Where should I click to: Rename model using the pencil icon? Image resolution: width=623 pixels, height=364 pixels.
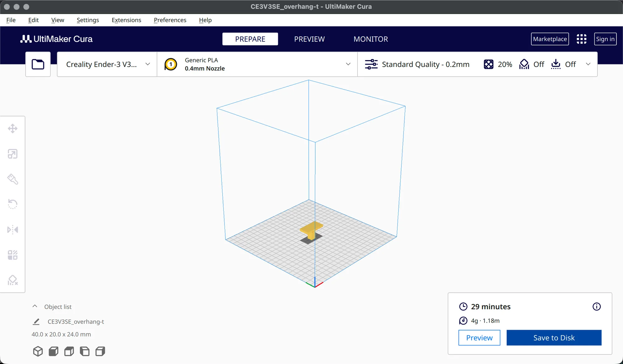36,322
